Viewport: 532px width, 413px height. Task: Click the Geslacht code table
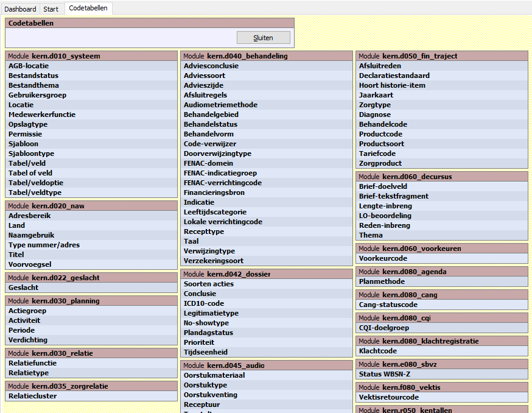pos(23,288)
